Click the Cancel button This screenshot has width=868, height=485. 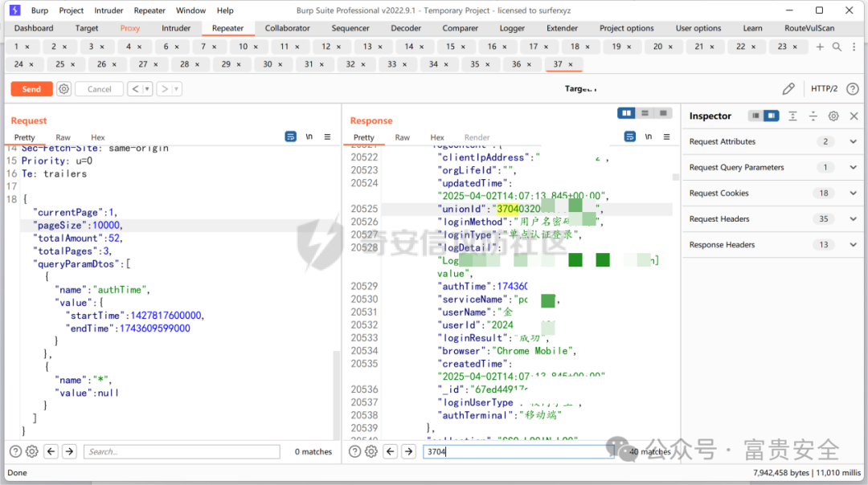pos(99,89)
